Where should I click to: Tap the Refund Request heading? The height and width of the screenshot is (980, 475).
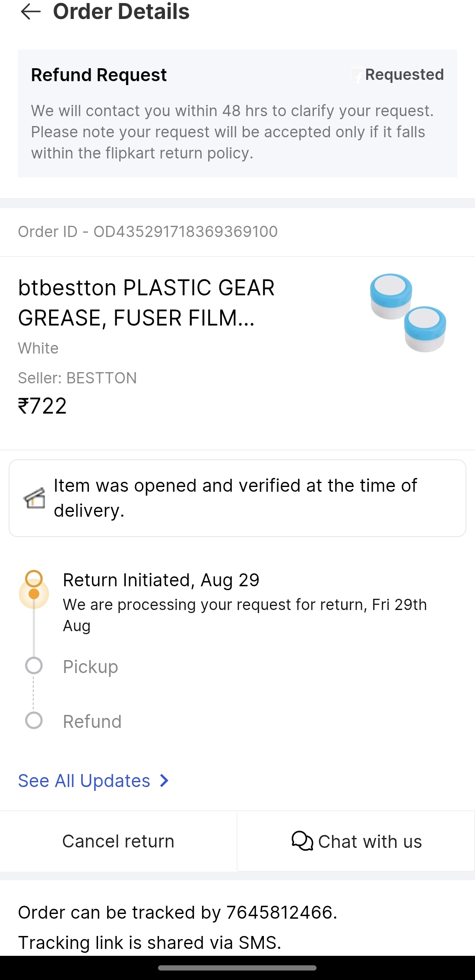[x=98, y=75]
